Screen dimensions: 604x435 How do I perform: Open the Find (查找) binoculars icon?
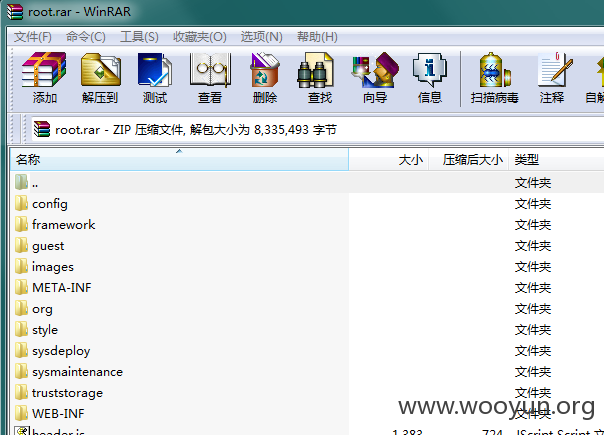pyautogui.click(x=315, y=70)
